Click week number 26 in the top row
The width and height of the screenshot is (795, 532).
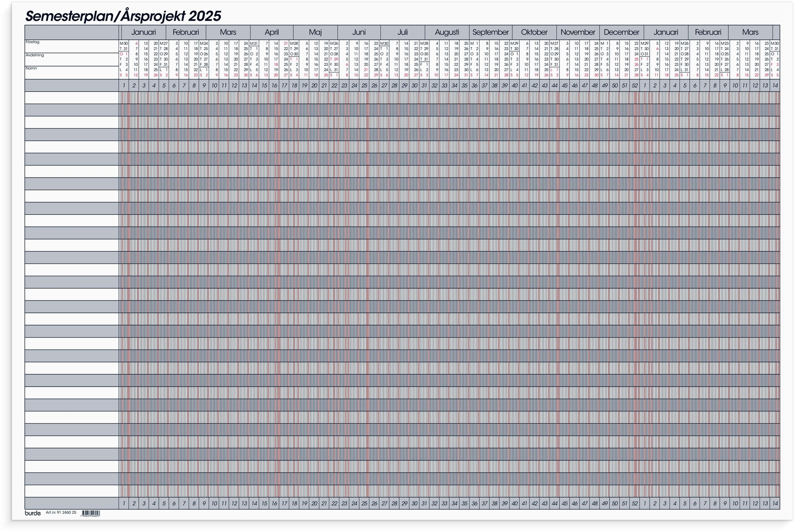[373, 86]
